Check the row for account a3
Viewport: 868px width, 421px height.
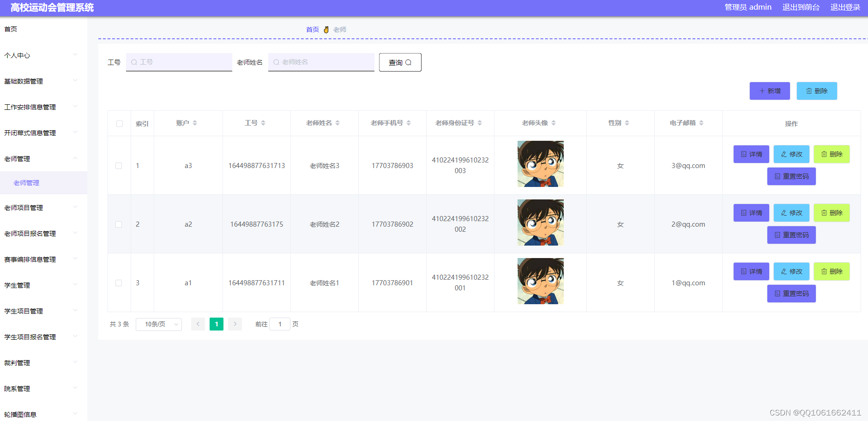(119, 166)
